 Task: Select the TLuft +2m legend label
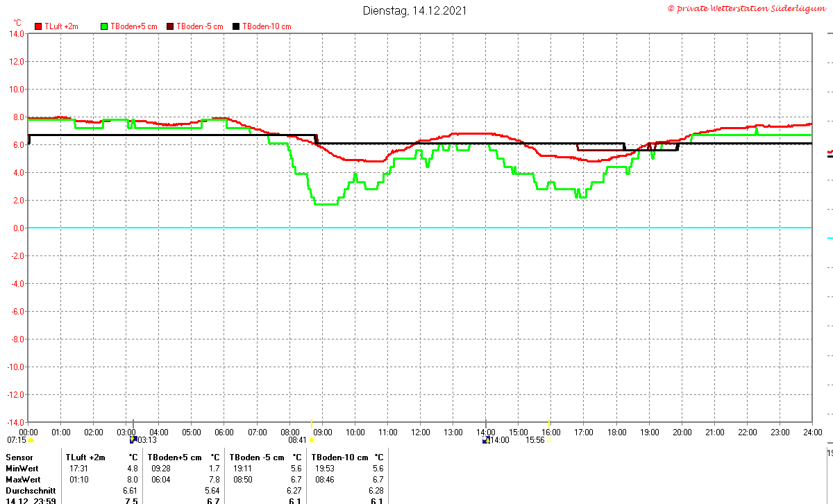tap(62, 26)
